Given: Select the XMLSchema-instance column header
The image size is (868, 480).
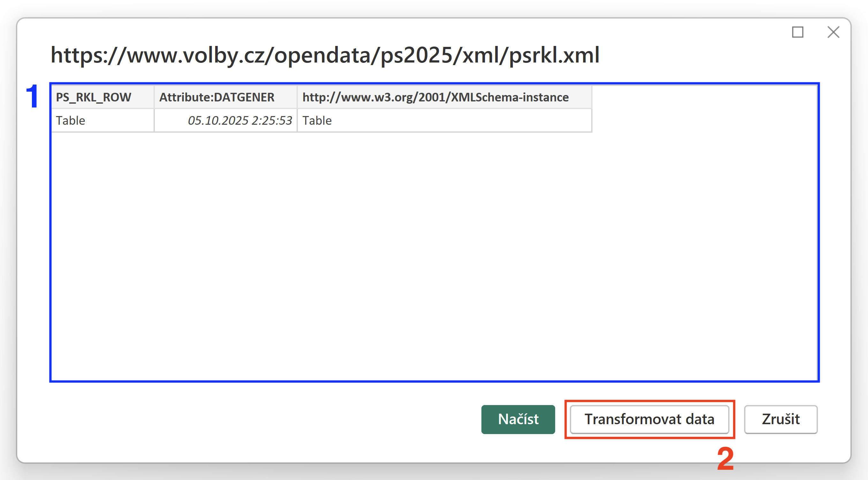Looking at the screenshot, I should pos(444,97).
